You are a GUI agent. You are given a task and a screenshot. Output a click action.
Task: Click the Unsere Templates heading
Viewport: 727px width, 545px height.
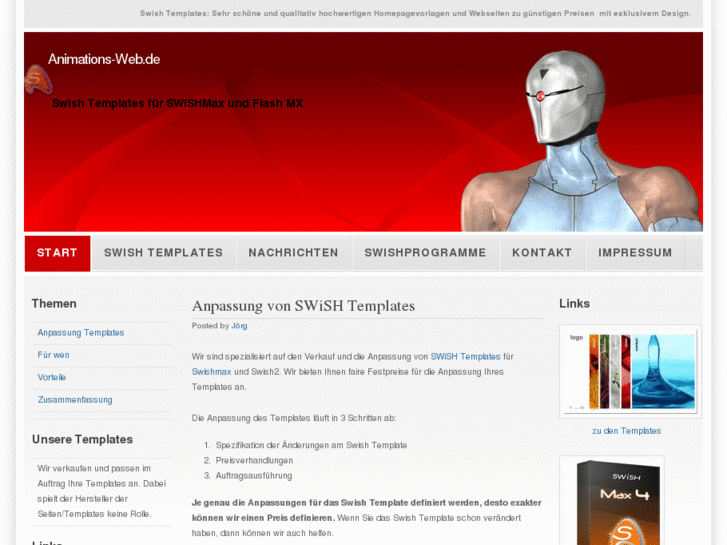click(x=82, y=440)
